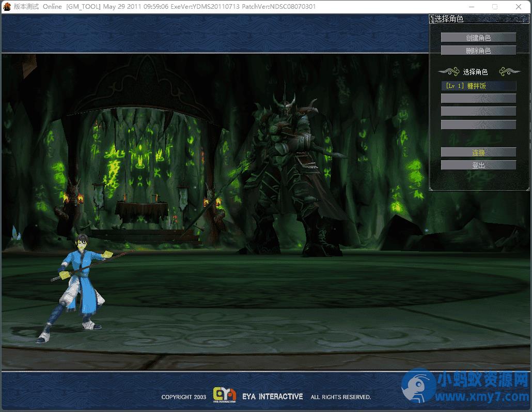Click the COPYRIGHT 2003 text
This screenshot has height=412, width=532.
click(x=183, y=396)
